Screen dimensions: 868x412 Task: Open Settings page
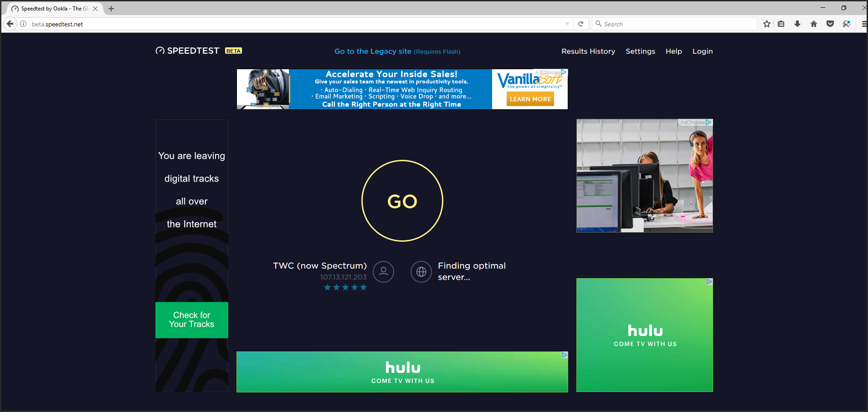640,51
